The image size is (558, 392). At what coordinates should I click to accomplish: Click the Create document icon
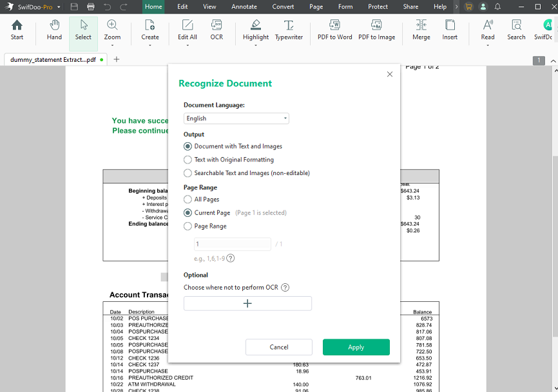coord(150,30)
